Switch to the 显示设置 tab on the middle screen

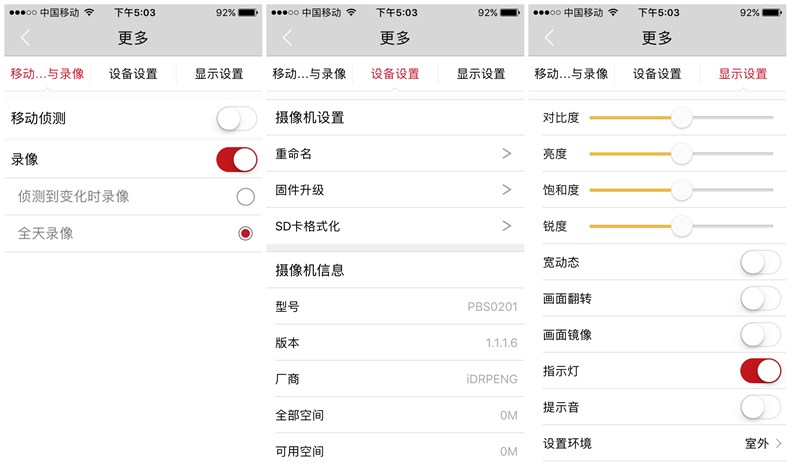click(x=481, y=74)
